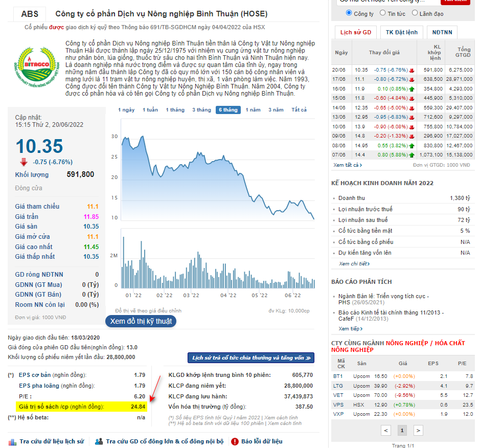
Task: Select the 6 tháng chart range
Action: click(x=228, y=110)
